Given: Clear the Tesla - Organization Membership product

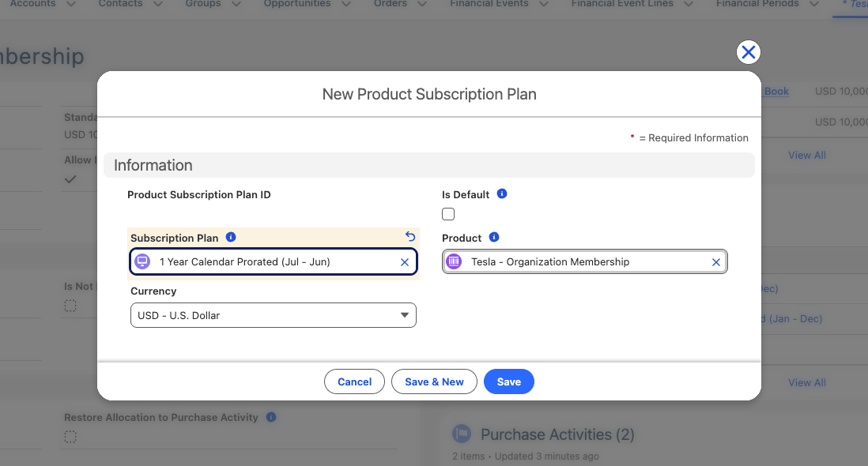Looking at the screenshot, I should (715, 262).
